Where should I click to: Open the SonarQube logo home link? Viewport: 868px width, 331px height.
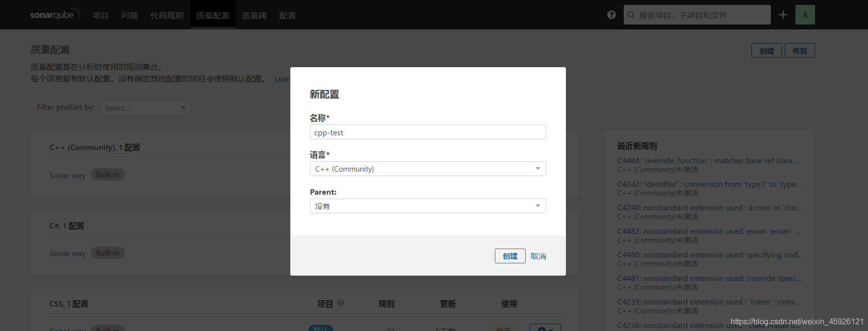click(x=55, y=14)
